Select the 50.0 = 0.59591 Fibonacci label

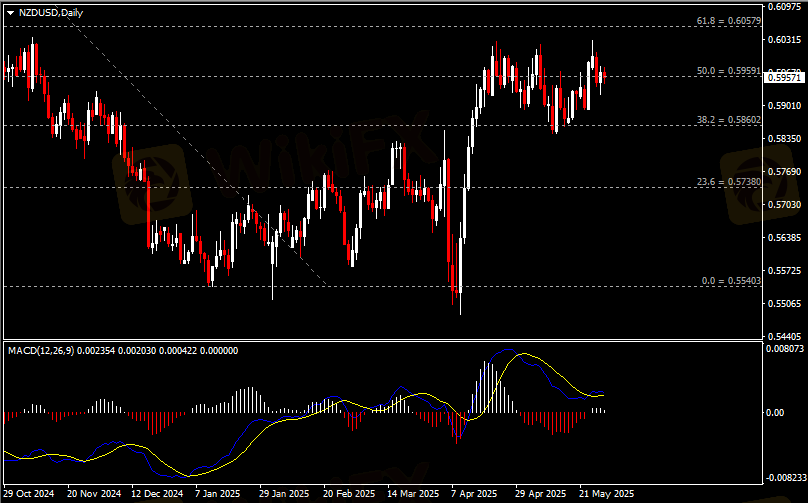point(729,71)
